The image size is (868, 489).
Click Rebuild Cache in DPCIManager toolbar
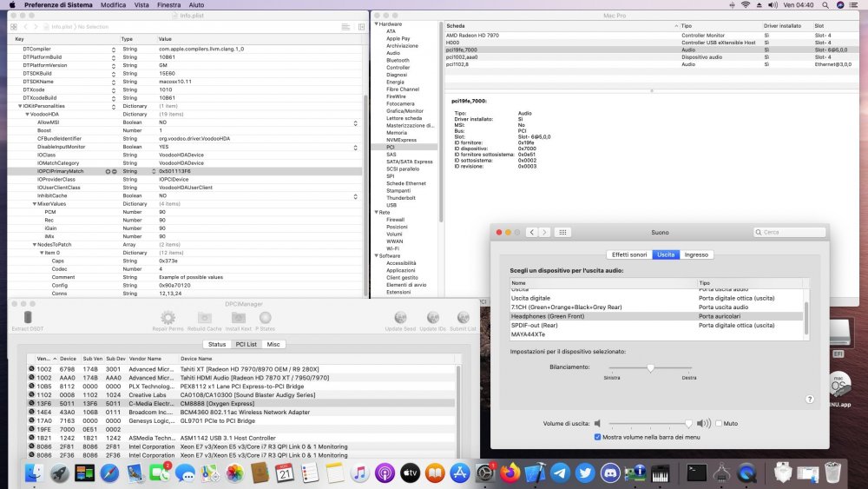[x=204, y=320]
